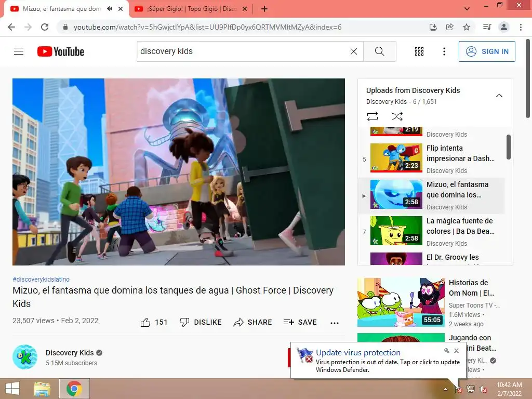Switch to the Súper Gigio Topo Gigio tab

coord(192,9)
